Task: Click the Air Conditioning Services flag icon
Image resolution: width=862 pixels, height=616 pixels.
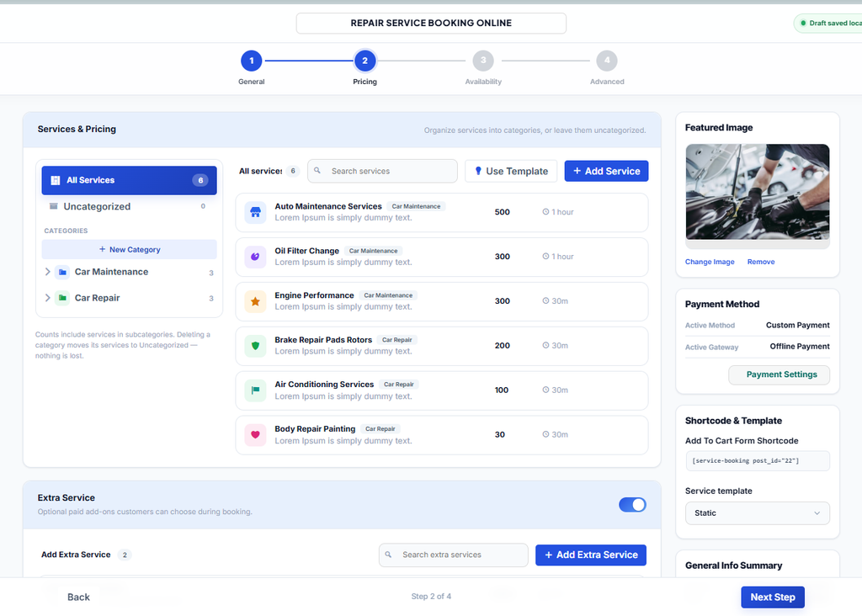Action: [x=255, y=390]
